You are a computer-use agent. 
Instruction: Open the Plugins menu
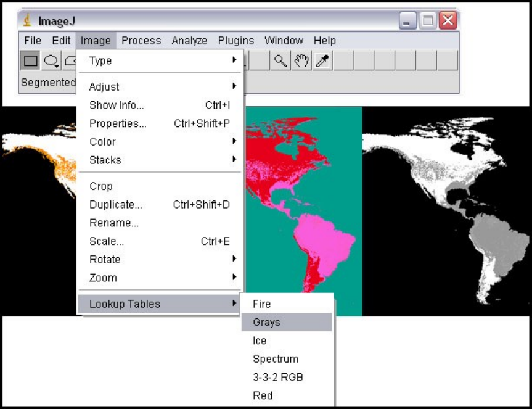click(x=236, y=41)
